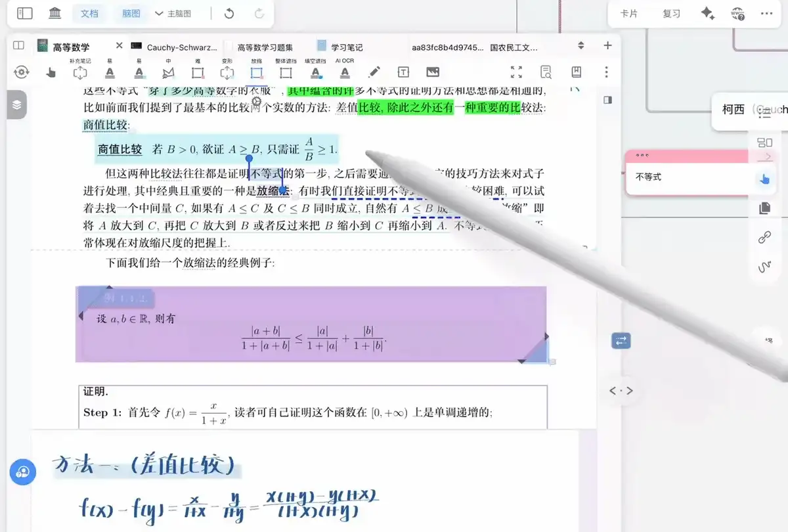Select the first 易 highlighter tool
Image resolution: width=788 pixels, height=532 pixels.
(x=110, y=70)
